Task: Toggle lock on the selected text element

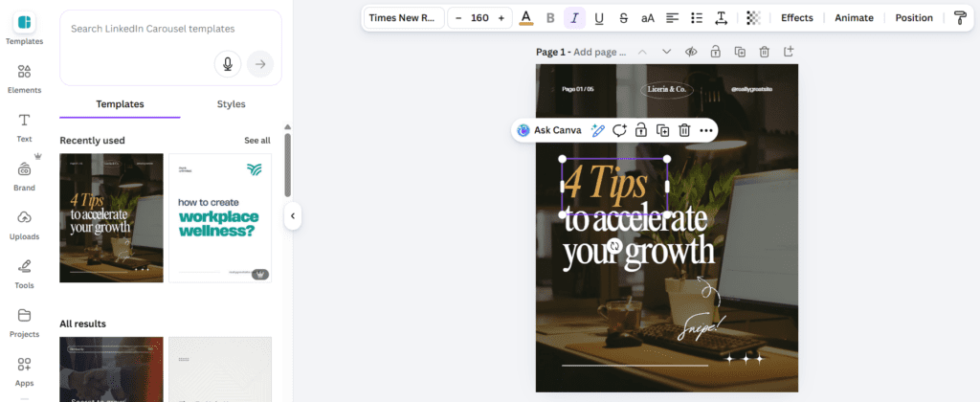Action: point(640,130)
